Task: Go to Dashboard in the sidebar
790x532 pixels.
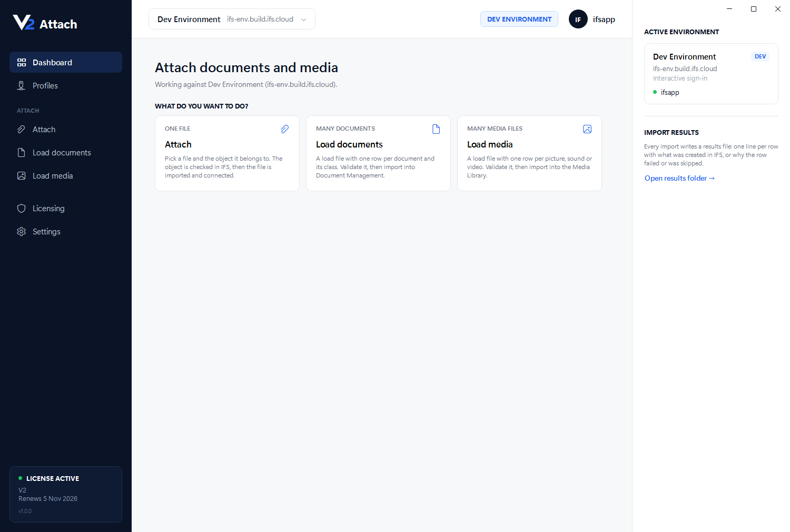Action: pos(66,62)
